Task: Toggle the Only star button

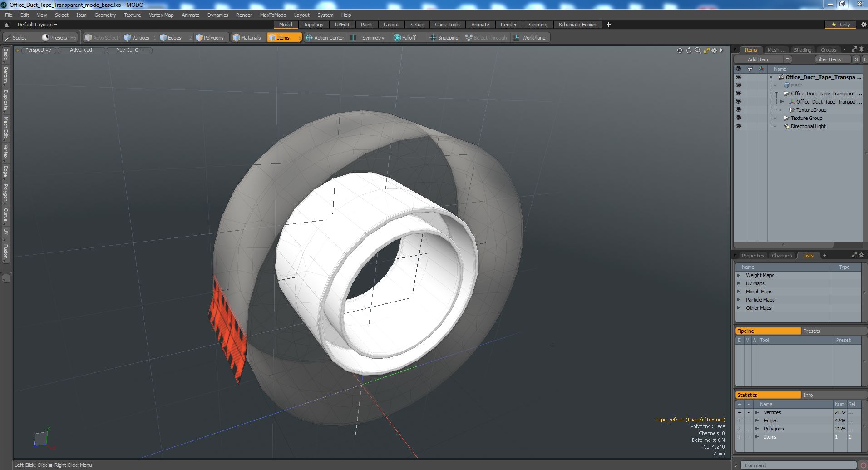Action: (840, 25)
